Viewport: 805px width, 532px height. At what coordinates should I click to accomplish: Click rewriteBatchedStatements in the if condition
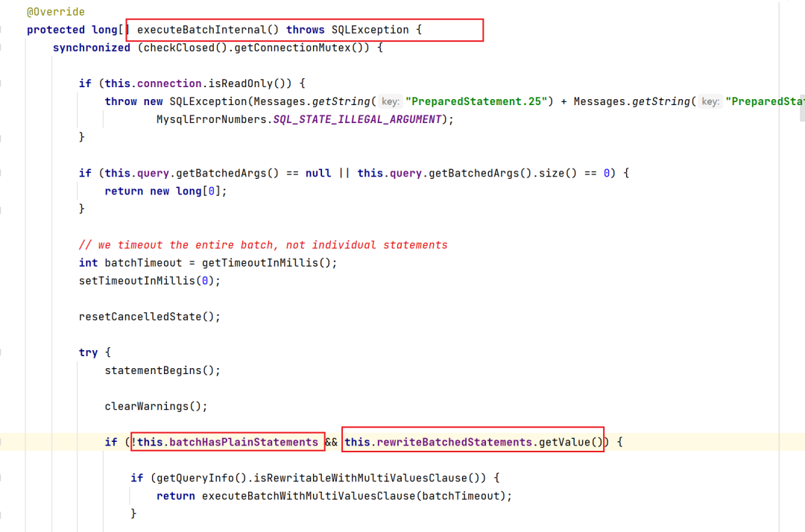(x=455, y=443)
